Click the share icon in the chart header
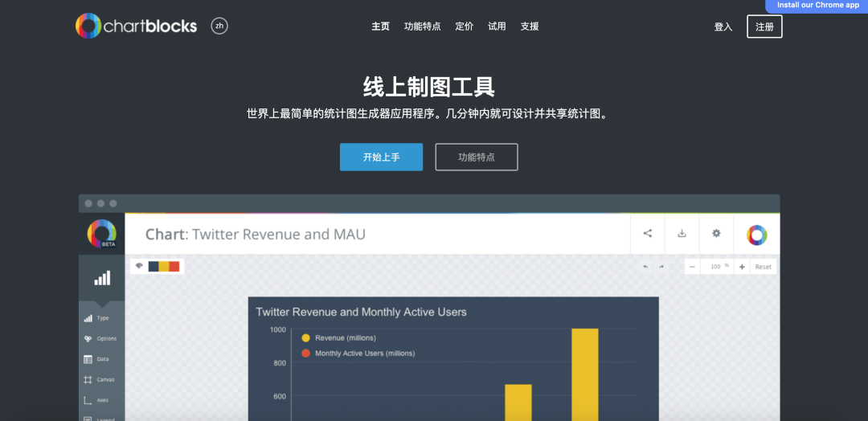 coord(648,234)
